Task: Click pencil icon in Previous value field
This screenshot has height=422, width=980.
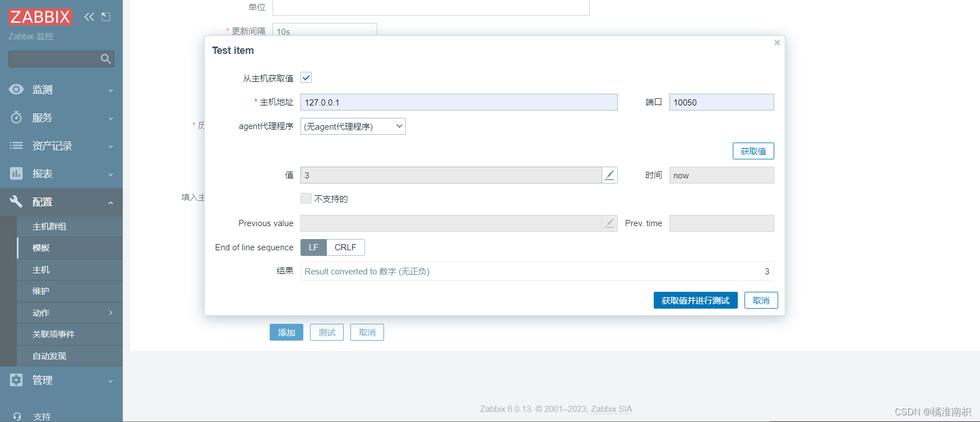Action: pyautogui.click(x=609, y=223)
